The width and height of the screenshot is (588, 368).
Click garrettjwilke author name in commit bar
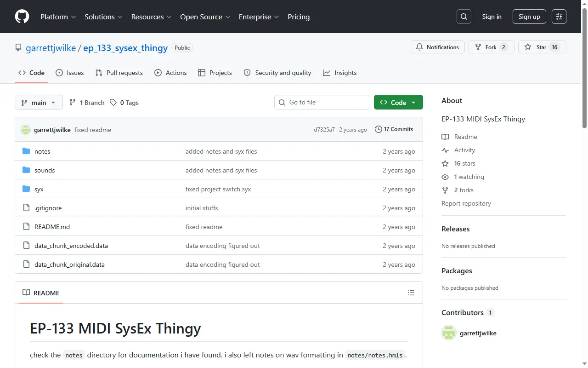52,130
